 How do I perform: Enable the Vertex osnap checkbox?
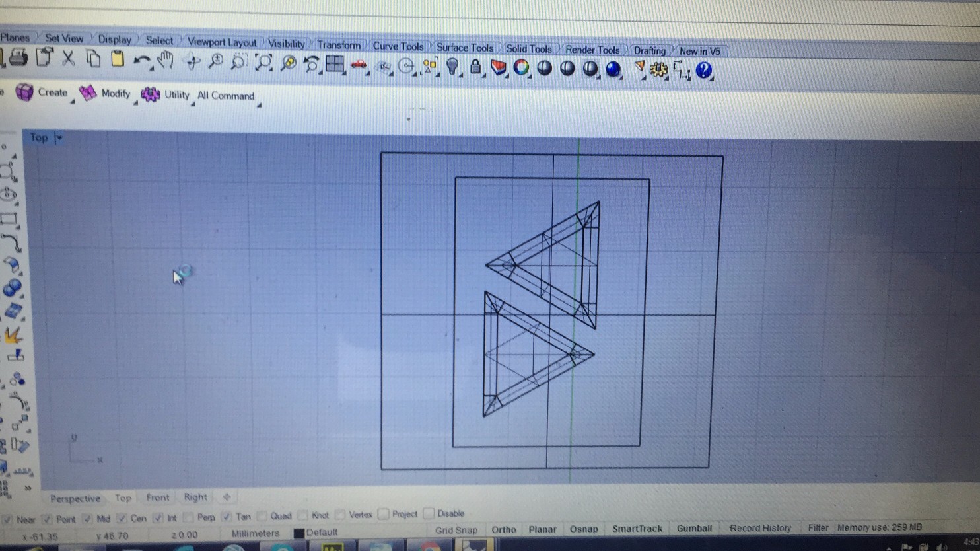(340, 515)
